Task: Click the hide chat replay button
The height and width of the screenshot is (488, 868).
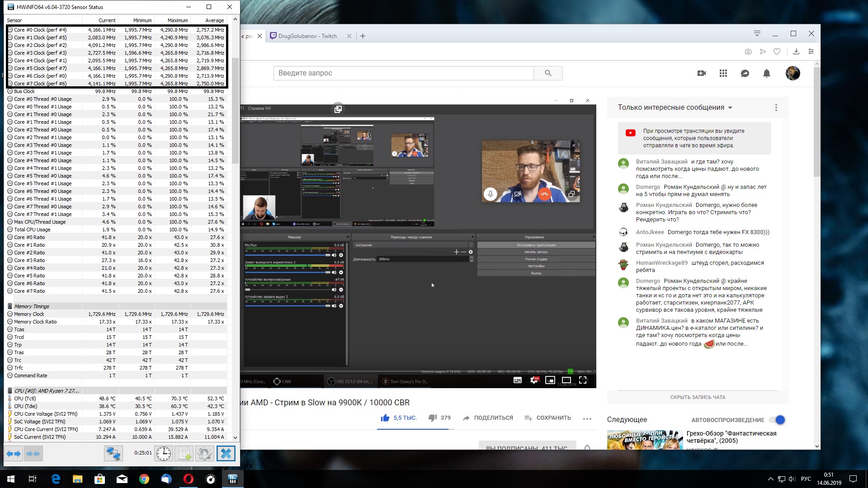Action: [697, 397]
